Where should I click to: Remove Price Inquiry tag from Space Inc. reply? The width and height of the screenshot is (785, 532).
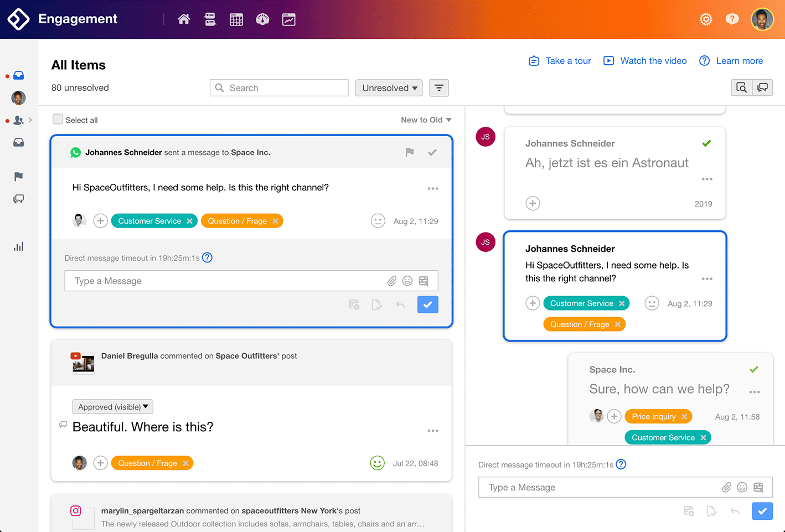(x=684, y=417)
